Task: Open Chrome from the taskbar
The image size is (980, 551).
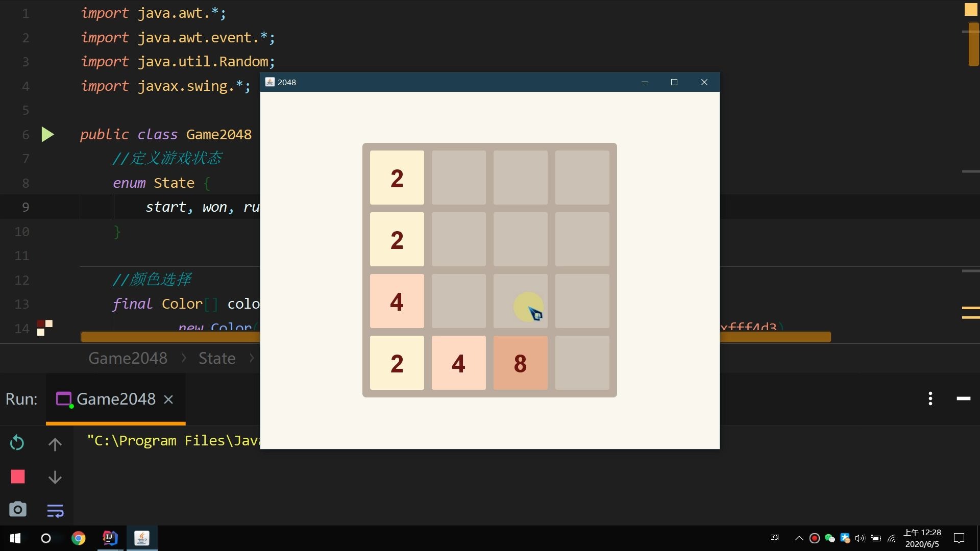Action: pyautogui.click(x=78, y=538)
